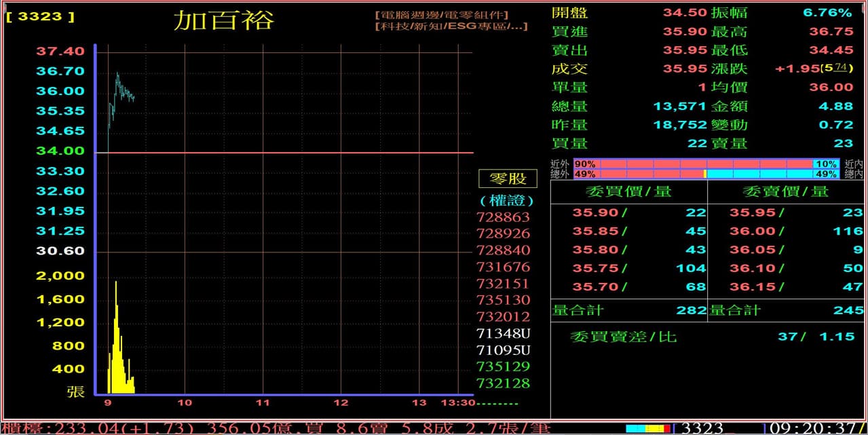Image resolution: width=868 pixels, height=435 pixels.
Task: Click the 總外 49% red bar
Action: point(639,174)
